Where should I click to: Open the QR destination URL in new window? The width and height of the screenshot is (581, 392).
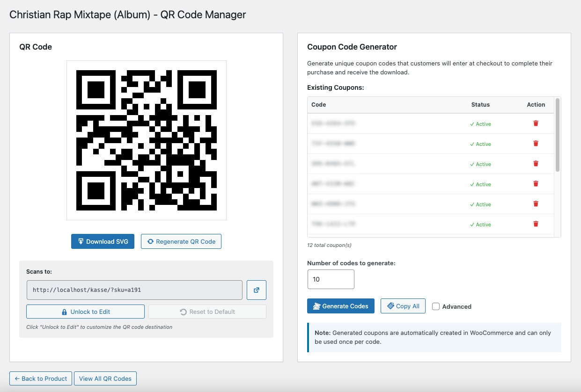tap(256, 290)
